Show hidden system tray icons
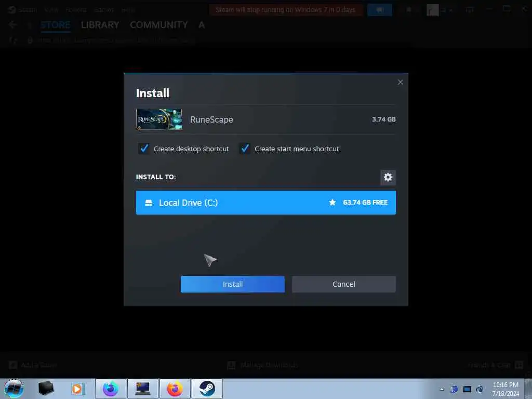The height and width of the screenshot is (399, 532). click(442, 389)
